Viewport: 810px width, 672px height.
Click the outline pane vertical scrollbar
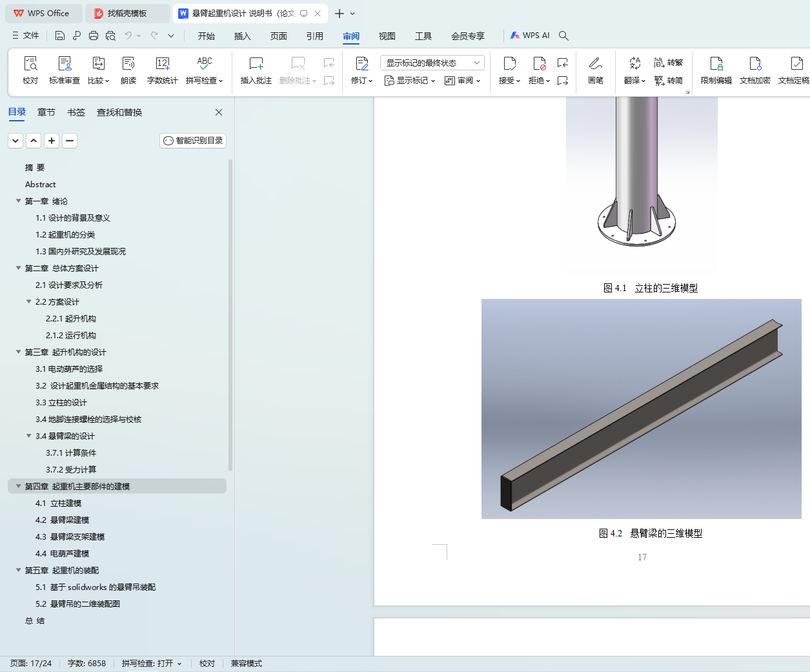pos(230,316)
